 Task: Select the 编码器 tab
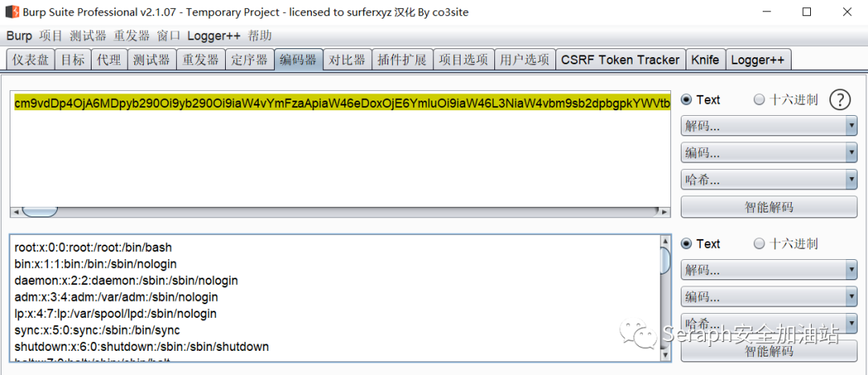(x=298, y=60)
